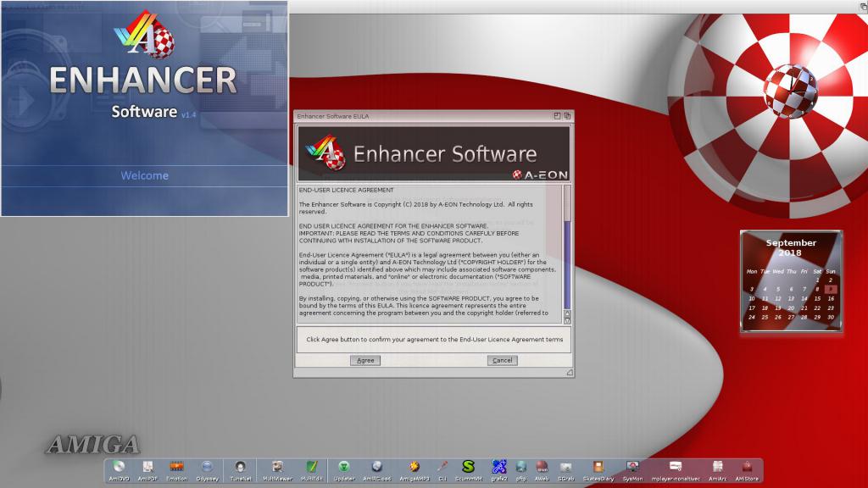Click the screen depth gadget at top-right
868x488 pixels.
click(x=864, y=6)
